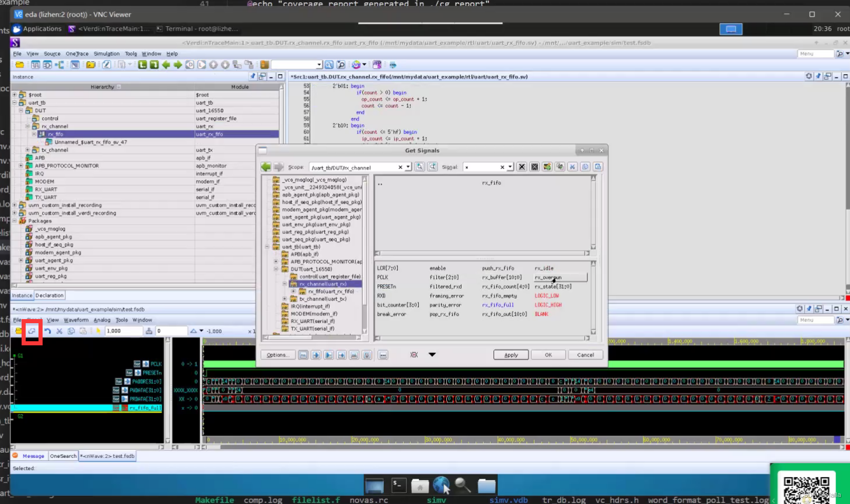850x504 pixels.
Task: Click the Undo icon in nWave toolbar
Action: (x=47, y=331)
